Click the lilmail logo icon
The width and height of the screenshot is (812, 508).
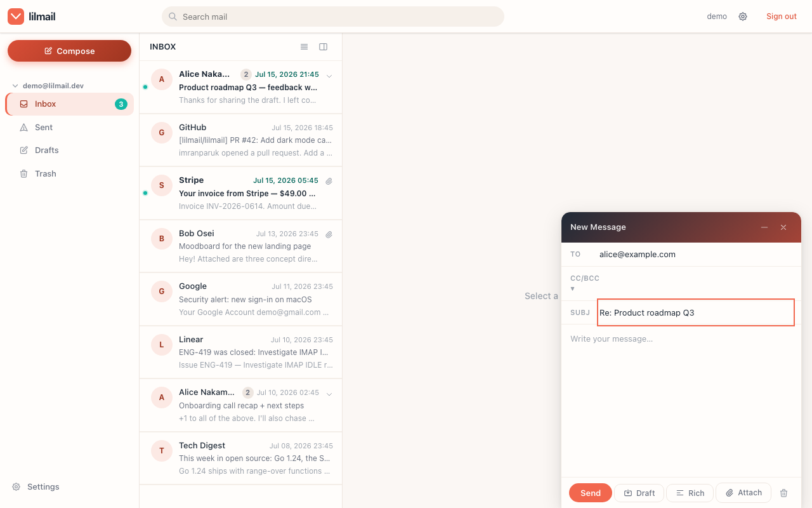16,17
